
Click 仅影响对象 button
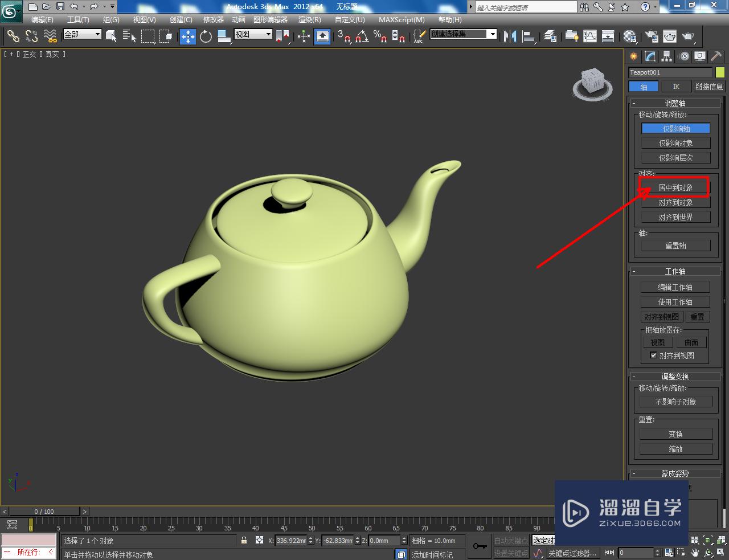(676, 143)
